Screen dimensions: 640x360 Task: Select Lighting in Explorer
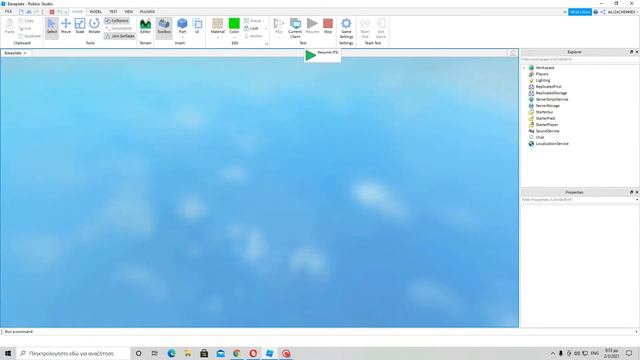[x=542, y=80]
